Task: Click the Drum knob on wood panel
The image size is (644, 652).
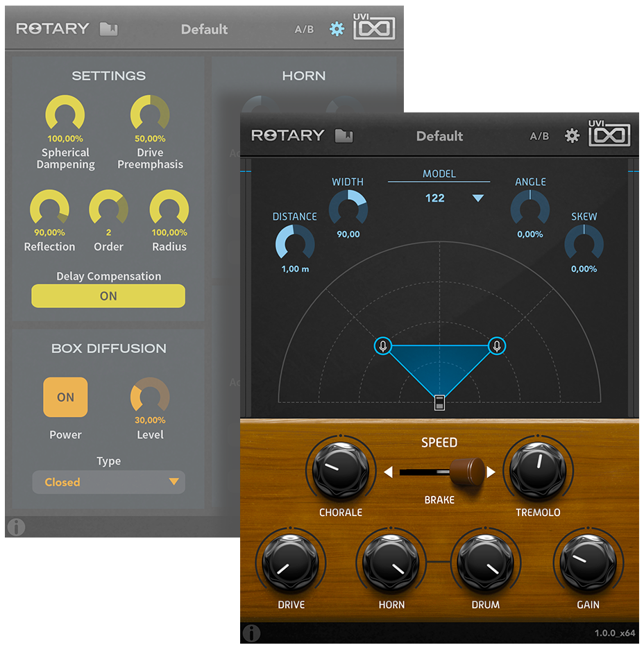Action: tap(486, 563)
